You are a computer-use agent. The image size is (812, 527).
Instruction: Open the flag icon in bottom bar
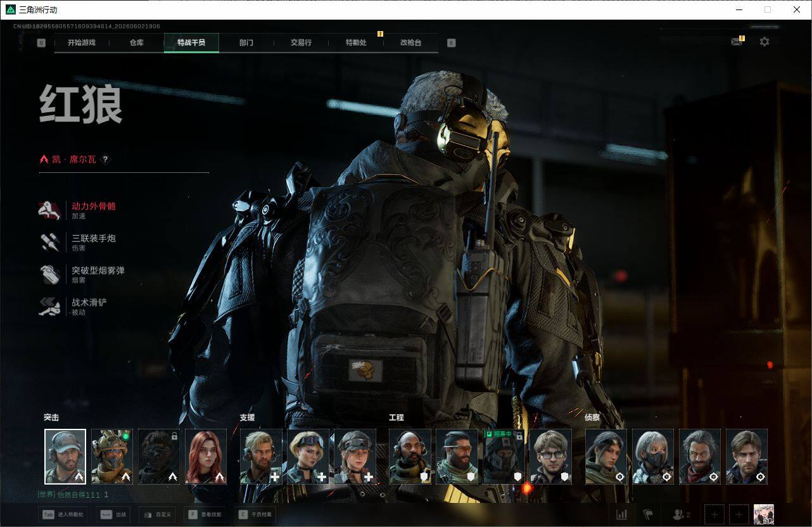click(648, 514)
